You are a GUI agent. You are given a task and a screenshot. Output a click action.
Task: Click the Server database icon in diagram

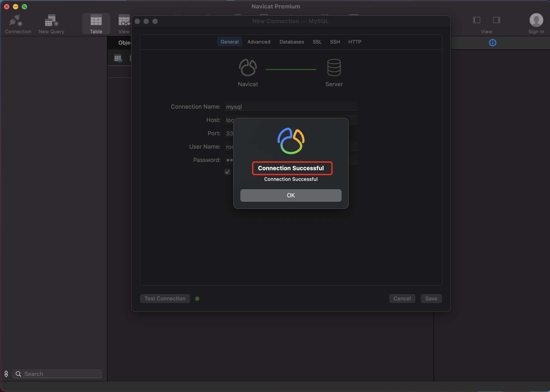pyautogui.click(x=334, y=68)
